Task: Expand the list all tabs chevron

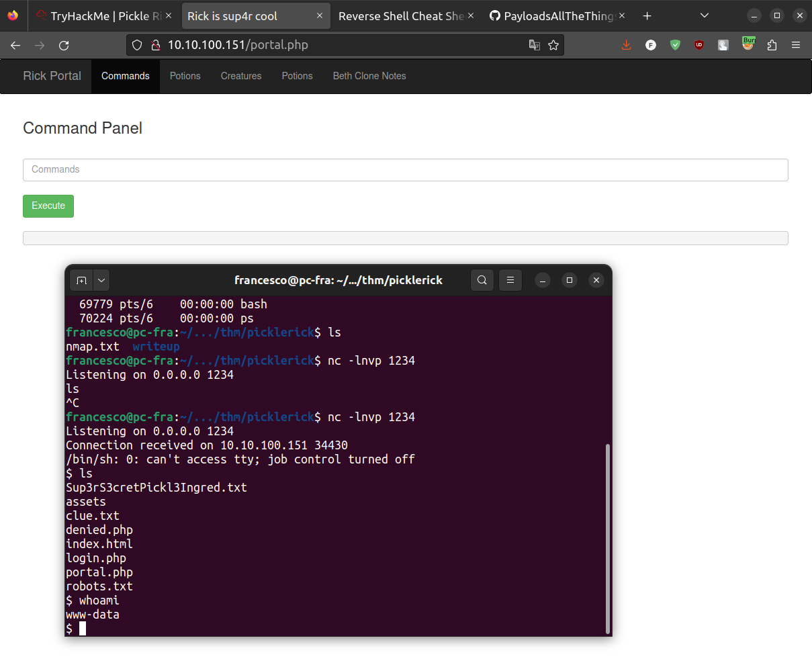Action: pyautogui.click(x=704, y=15)
